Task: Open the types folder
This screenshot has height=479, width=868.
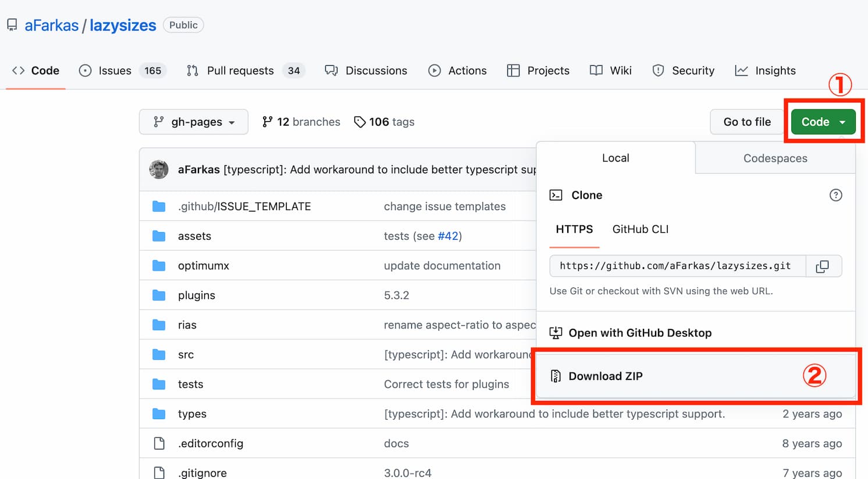Action: (x=192, y=414)
